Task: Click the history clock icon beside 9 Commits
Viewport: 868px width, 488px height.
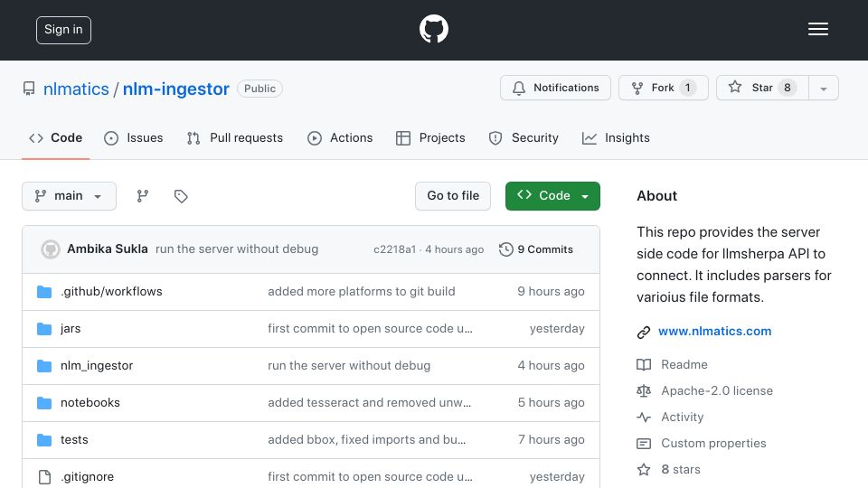Action: point(506,249)
